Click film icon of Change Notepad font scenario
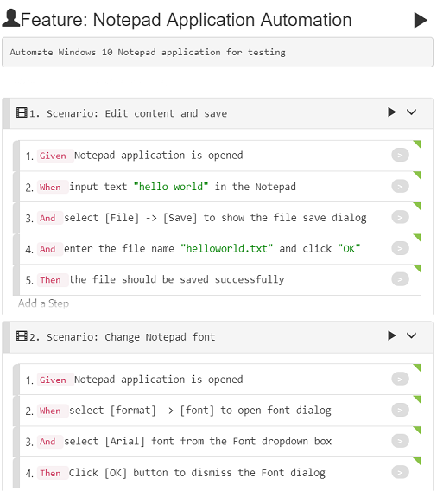 (x=22, y=336)
